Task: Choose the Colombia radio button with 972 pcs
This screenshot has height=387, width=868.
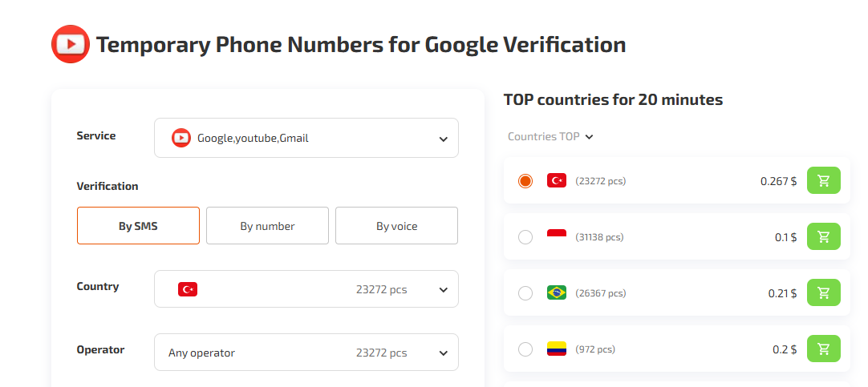Action: tap(525, 349)
